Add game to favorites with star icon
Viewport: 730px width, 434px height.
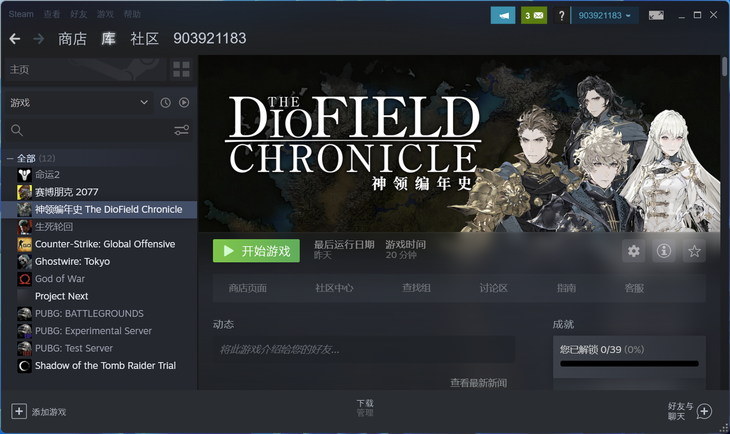pyautogui.click(x=694, y=251)
